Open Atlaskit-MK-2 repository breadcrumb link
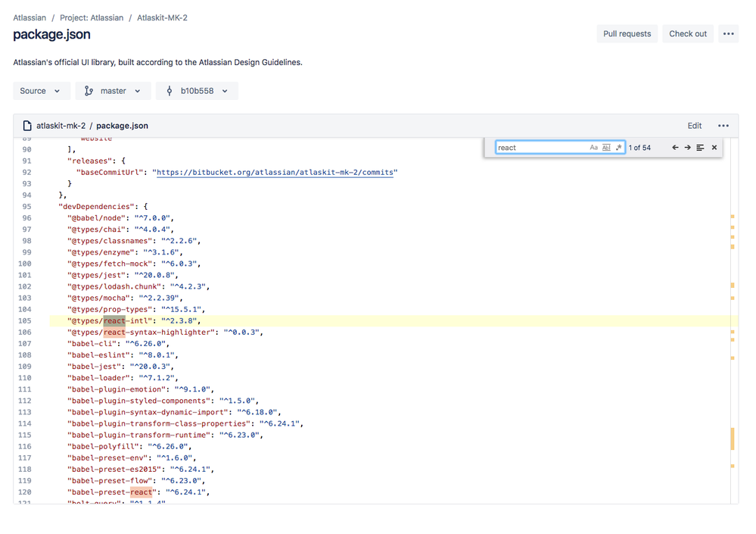The width and height of the screenshot is (756, 534). [162, 18]
